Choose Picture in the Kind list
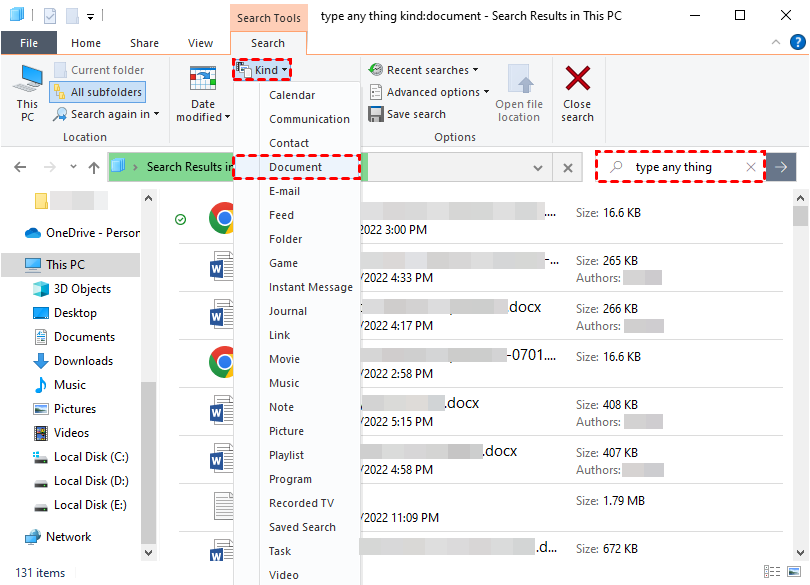The image size is (810, 585). point(286,431)
